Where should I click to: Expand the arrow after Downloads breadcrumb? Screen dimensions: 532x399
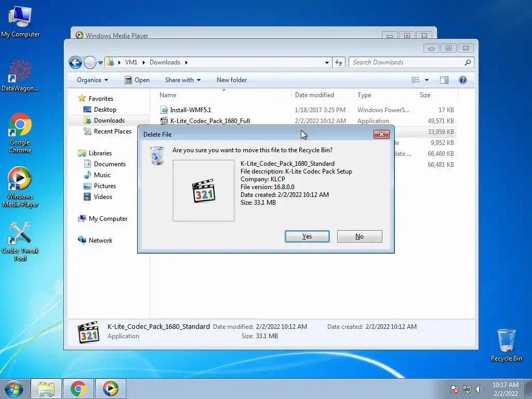(x=187, y=62)
